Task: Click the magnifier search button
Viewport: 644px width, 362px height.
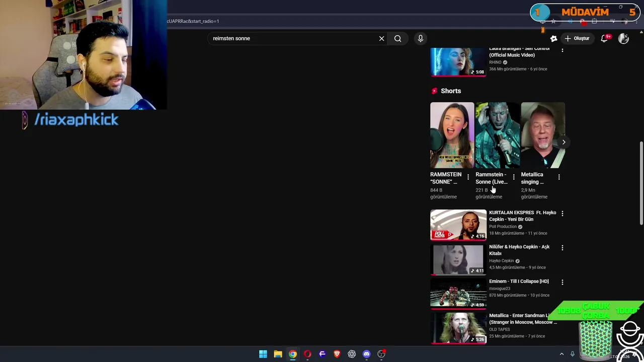Action: click(397, 38)
